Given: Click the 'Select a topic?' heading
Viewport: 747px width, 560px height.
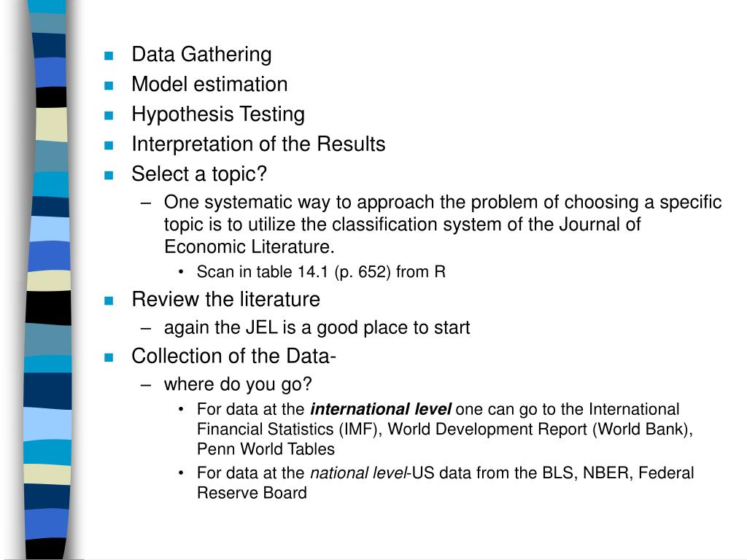Looking at the screenshot, I should tap(199, 174).
